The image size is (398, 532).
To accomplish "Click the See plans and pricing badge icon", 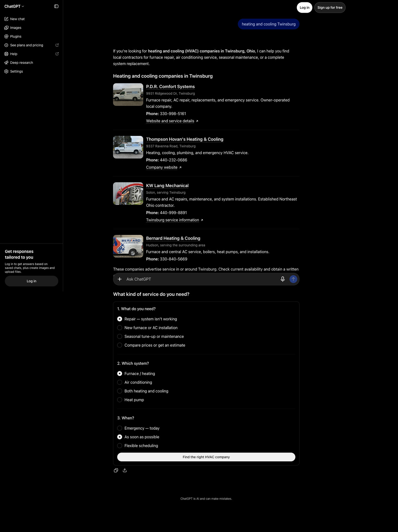I will (6, 45).
